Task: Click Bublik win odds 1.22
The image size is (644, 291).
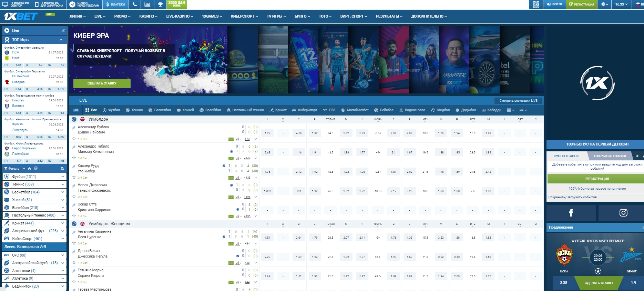Action: coord(267,133)
